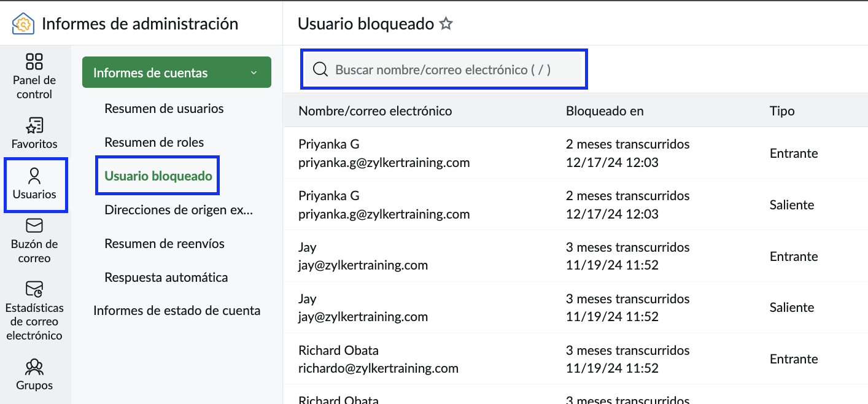
Task: Click Richard Obata name in Entrante row
Action: [x=338, y=351]
